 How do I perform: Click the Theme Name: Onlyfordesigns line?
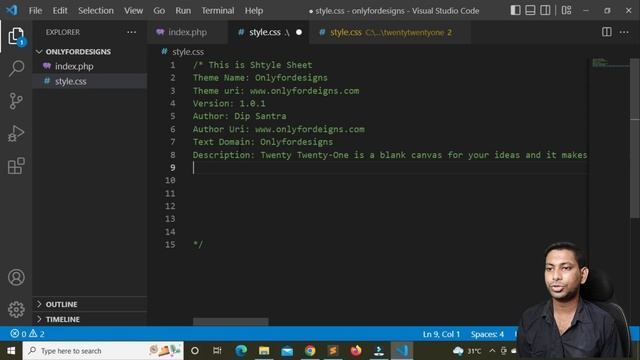pyautogui.click(x=260, y=78)
